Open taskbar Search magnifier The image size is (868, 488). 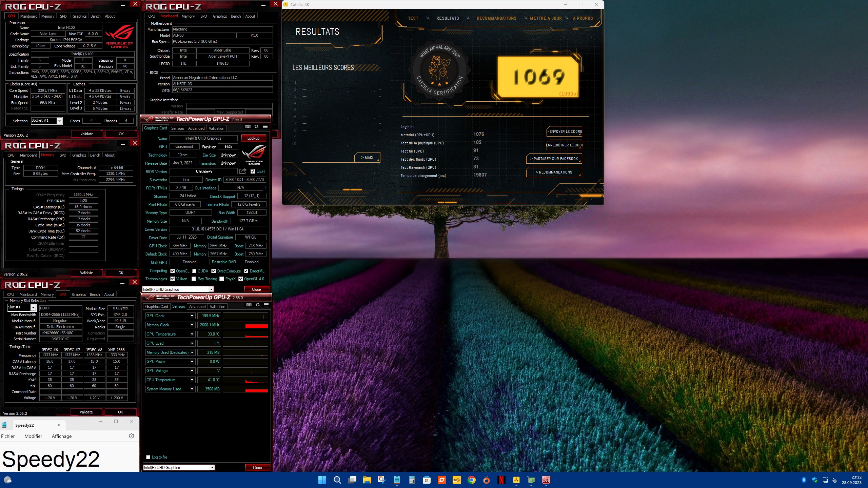(x=337, y=480)
